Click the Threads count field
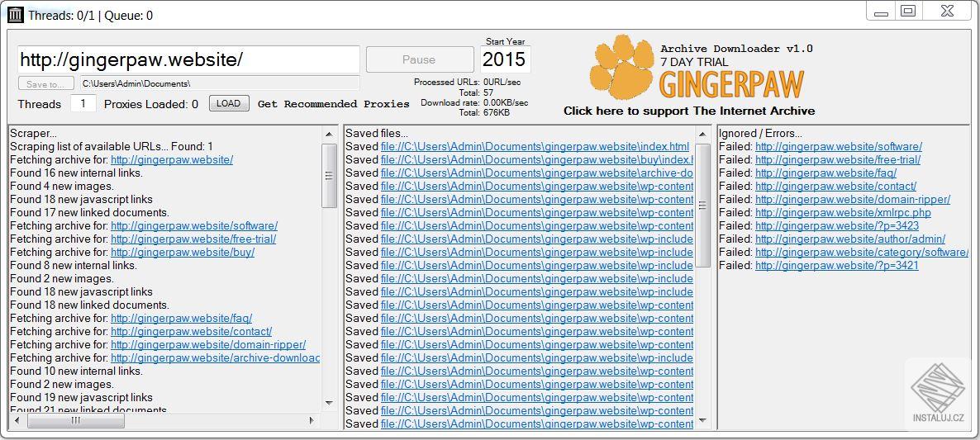This screenshot has width=980, height=440. 83,104
